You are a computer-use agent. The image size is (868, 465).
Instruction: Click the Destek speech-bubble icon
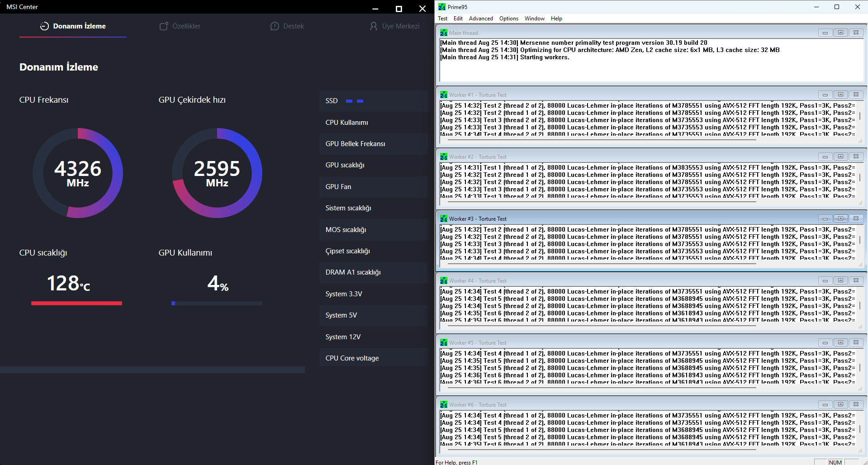[275, 26]
